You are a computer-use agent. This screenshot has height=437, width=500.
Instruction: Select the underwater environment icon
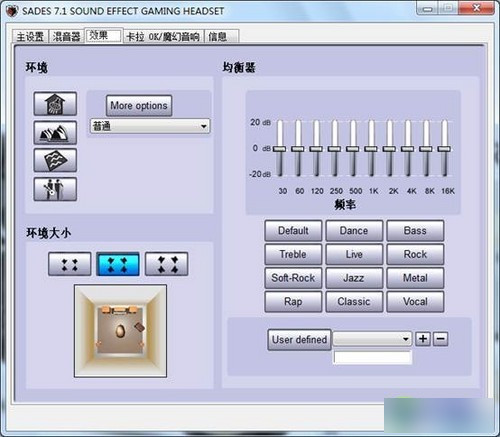click(55, 161)
